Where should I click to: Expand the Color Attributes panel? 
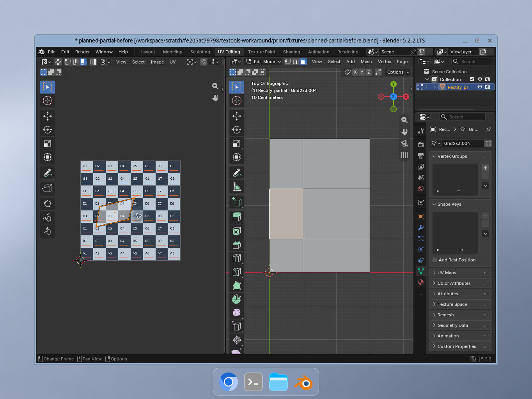(460, 283)
